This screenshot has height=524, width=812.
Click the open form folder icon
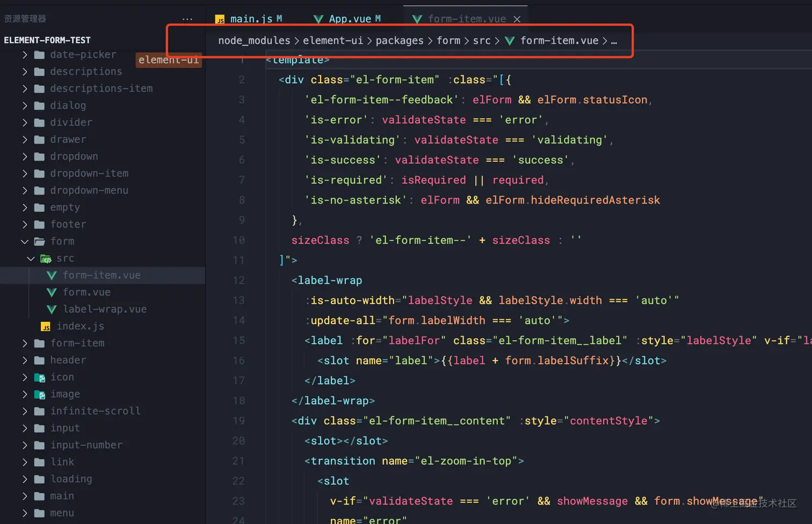click(x=39, y=242)
